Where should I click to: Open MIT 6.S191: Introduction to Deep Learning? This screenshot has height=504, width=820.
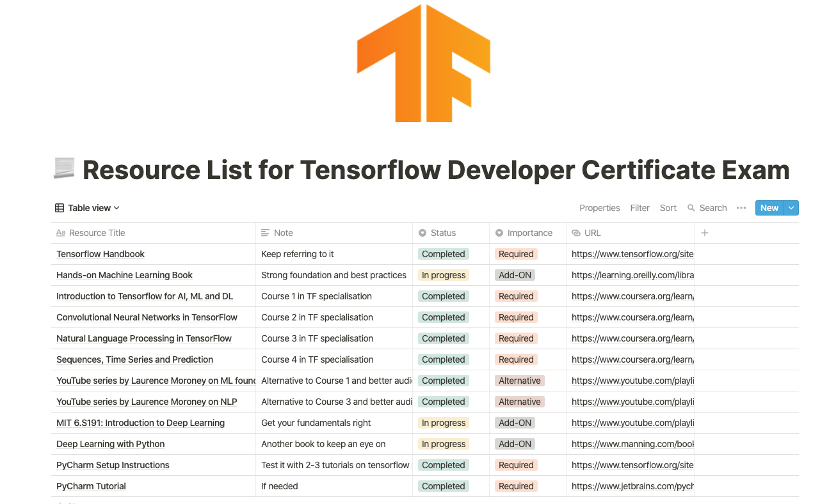pyautogui.click(x=140, y=423)
